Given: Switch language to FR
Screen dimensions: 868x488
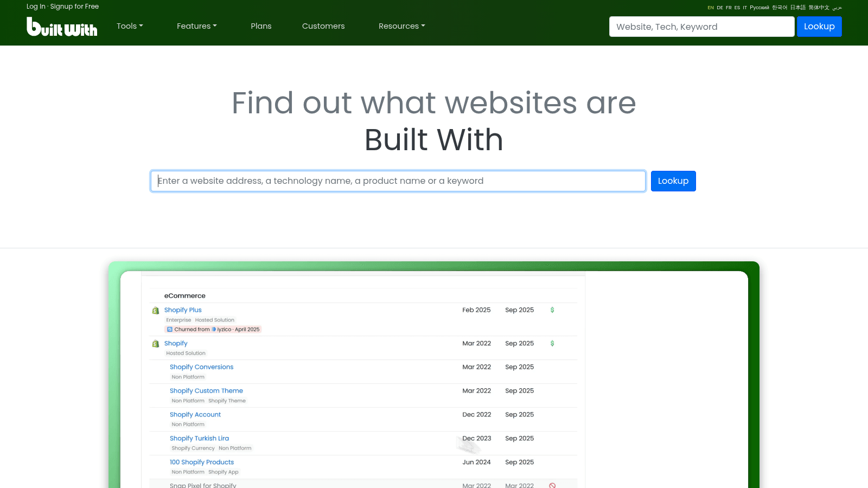Looking at the screenshot, I should [x=729, y=8].
